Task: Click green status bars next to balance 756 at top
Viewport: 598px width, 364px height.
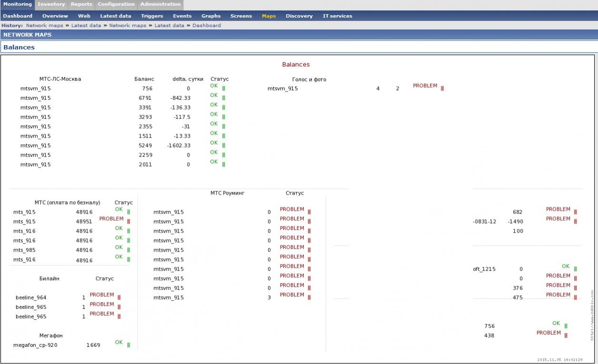Action: (224, 89)
